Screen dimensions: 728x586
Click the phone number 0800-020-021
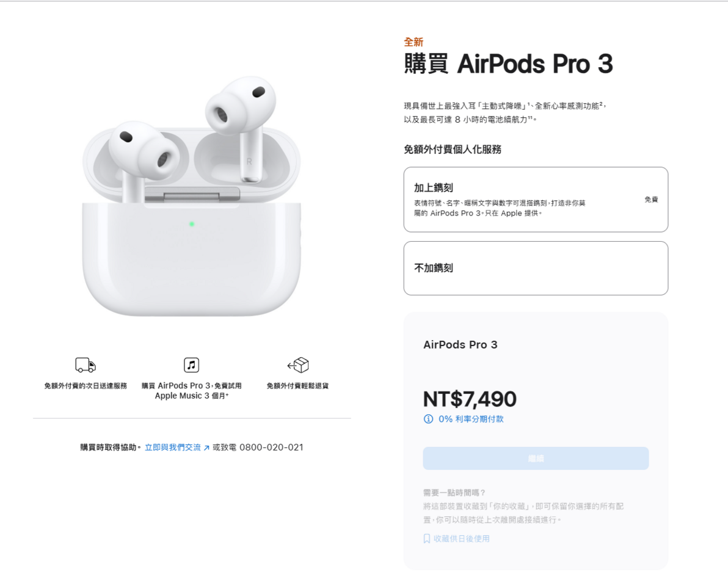pos(271,447)
